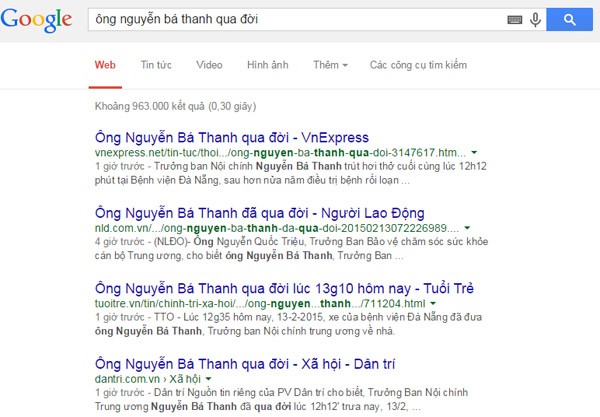This screenshot has height=417, width=600.
Task: Expand the arrow beside the tuoitre.vn URL
Action: click(433, 303)
